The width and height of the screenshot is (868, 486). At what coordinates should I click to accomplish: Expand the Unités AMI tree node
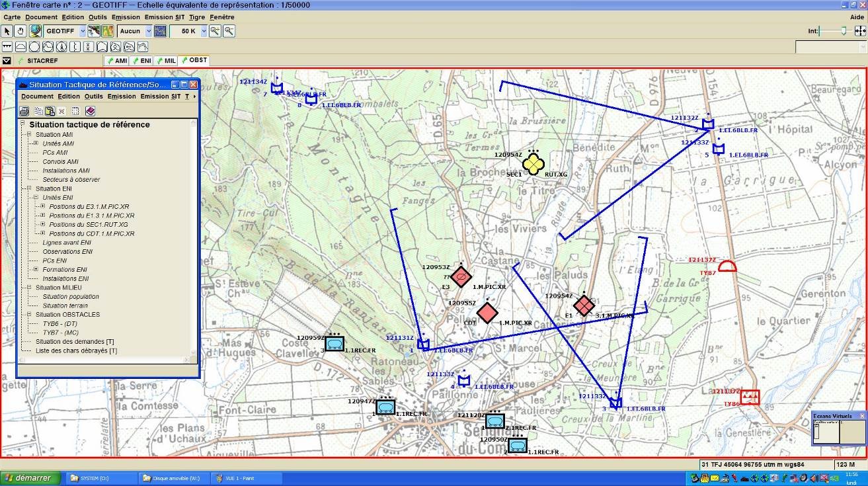pos(36,143)
